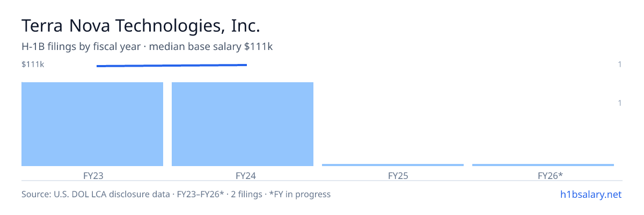This screenshot has height=215, width=644.
Task: Click the $111k salary axis label
Action: point(33,64)
